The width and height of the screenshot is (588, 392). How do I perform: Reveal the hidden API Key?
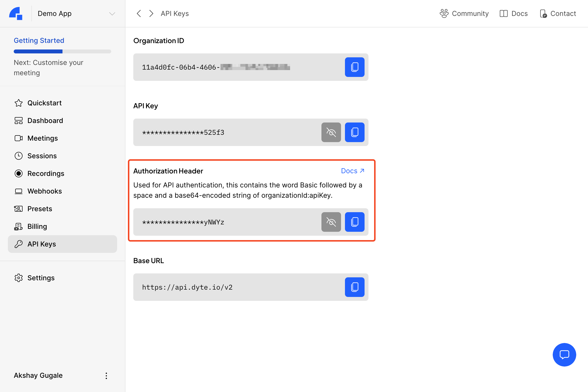point(331,132)
